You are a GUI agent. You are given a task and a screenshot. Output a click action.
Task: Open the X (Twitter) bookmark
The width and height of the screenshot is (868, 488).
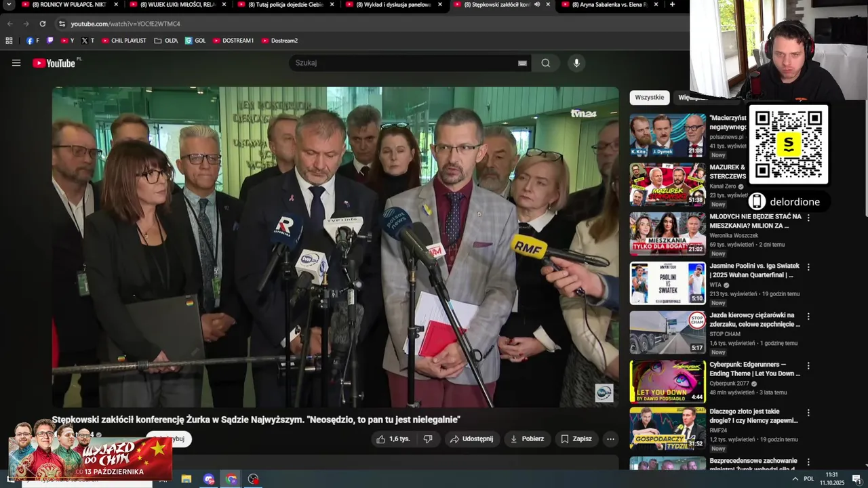pyautogui.click(x=88, y=41)
